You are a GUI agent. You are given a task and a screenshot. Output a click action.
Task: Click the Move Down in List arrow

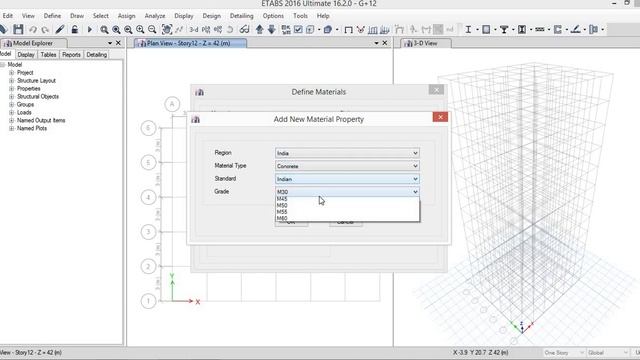[x=271, y=29]
